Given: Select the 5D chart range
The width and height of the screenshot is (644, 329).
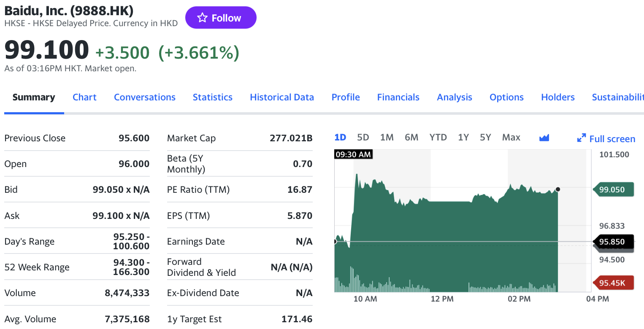Looking at the screenshot, I should [x=363, y=138].
